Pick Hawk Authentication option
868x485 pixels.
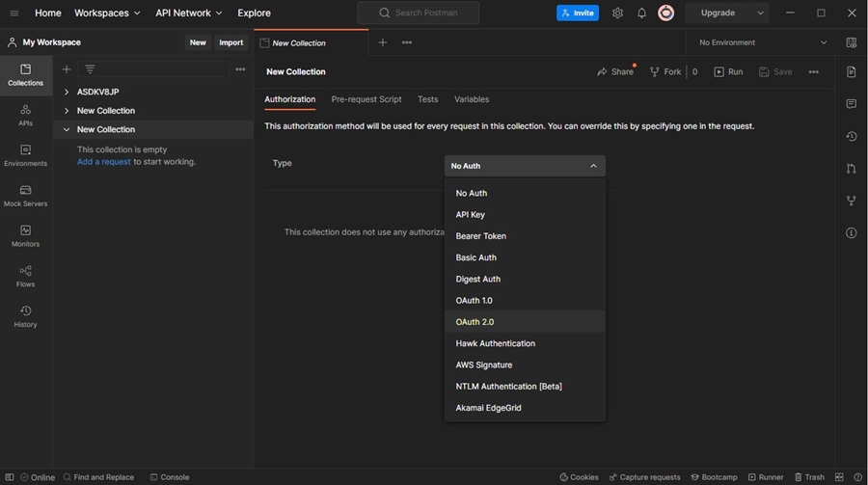coord(525,344)
